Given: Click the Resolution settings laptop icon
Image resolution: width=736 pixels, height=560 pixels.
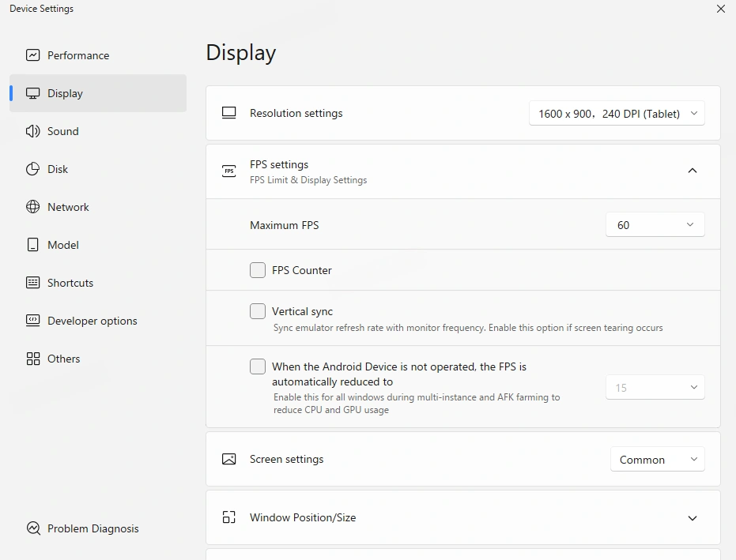Looking at the screenshot, I should click(x=228, y=113).
